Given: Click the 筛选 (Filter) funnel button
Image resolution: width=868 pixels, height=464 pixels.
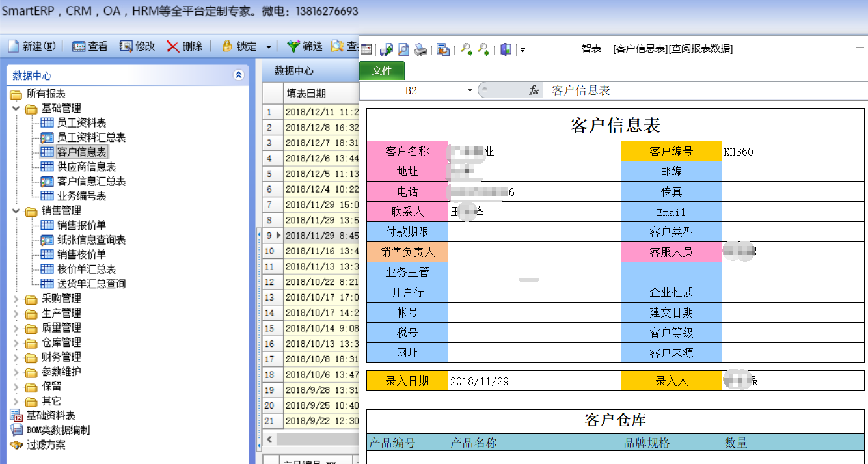Looking at the screenshot, I should pyautogui.click(x=305, y=46).
